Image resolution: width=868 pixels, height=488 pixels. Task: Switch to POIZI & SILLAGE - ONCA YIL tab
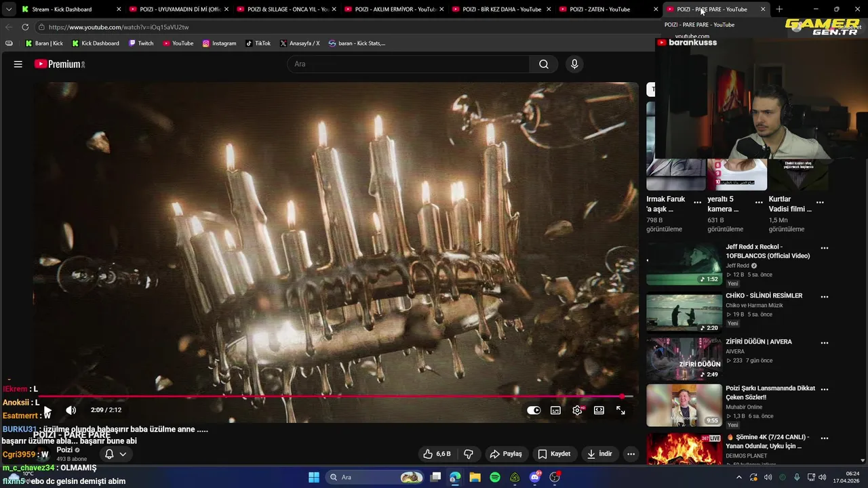click(x=288, y=9)
